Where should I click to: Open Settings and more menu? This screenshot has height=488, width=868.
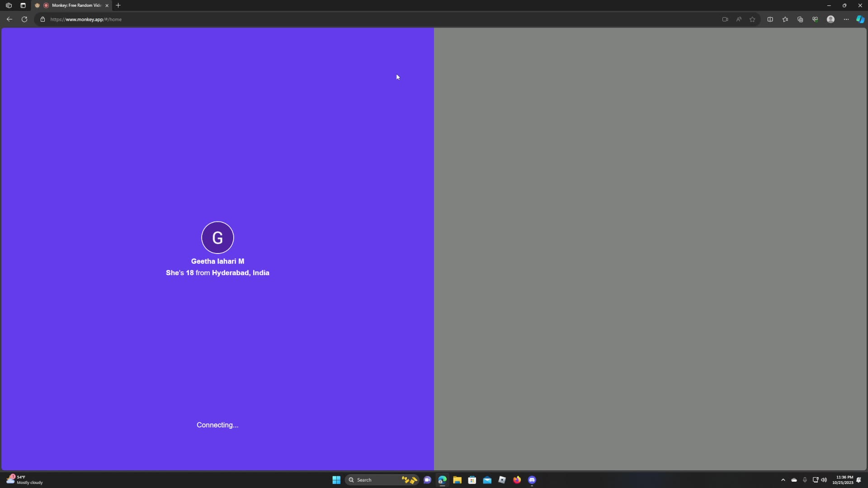[846, 19]
